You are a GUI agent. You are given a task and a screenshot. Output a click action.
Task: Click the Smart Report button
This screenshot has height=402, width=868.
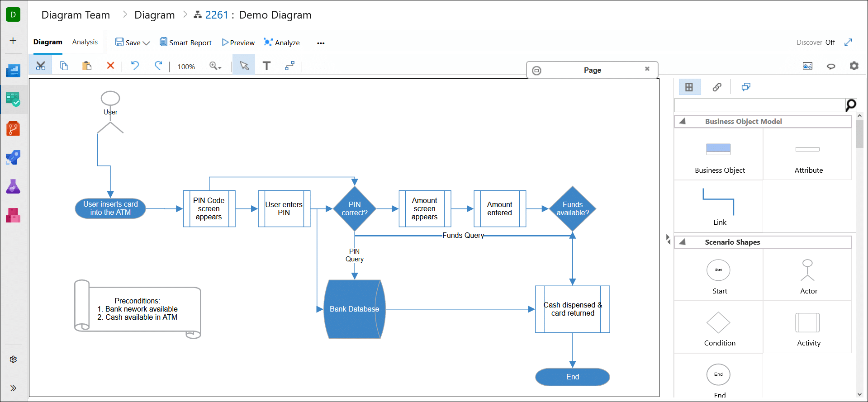[185, 43]
